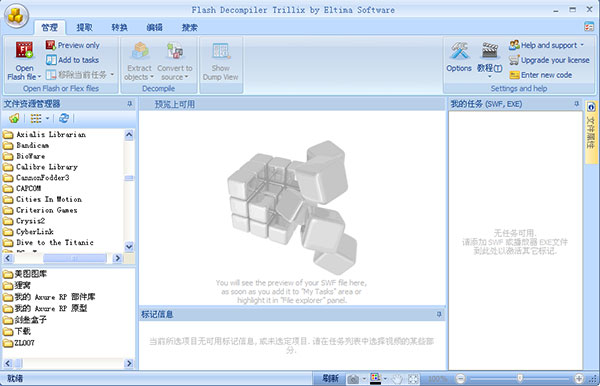
Task: Open the background color dropdown arrow
Action: [x=385, y=379]
